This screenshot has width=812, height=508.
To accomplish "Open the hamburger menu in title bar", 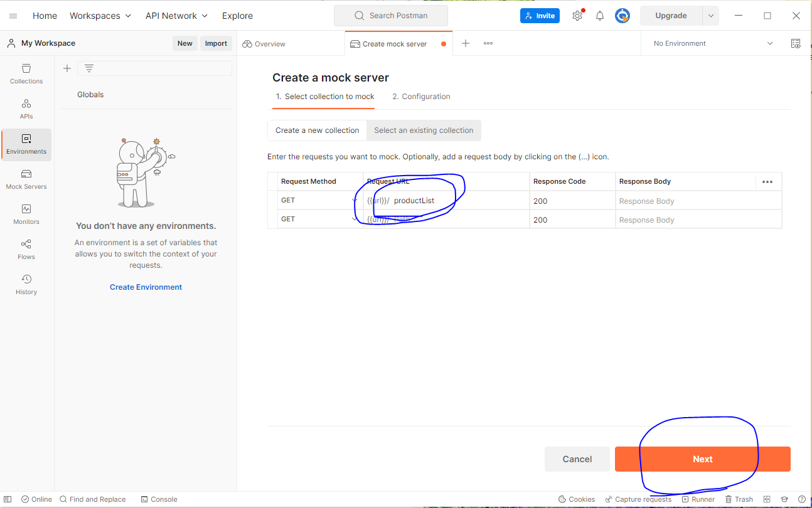I will (x=13, y=16).
